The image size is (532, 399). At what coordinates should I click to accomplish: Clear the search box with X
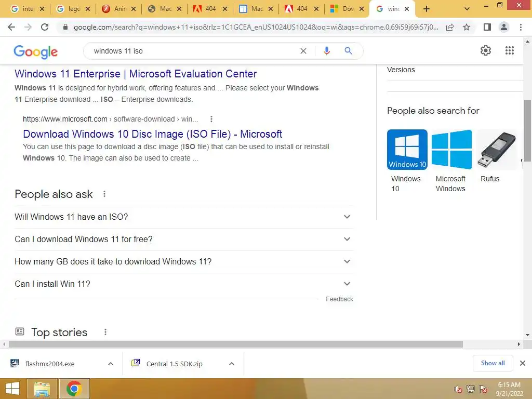click(303, 51)
